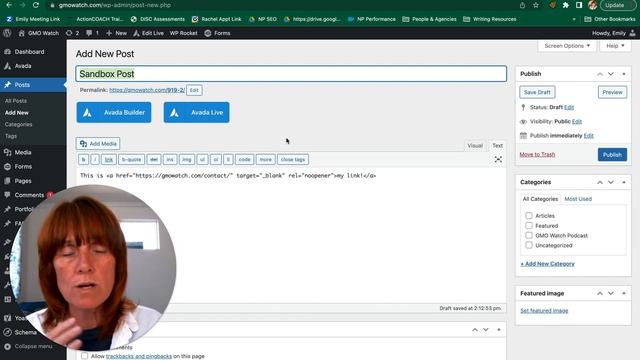The width and height of the screenshot is (640, 360).
Task: Open the Pages sidebar menu
Action: click(23, 181)
